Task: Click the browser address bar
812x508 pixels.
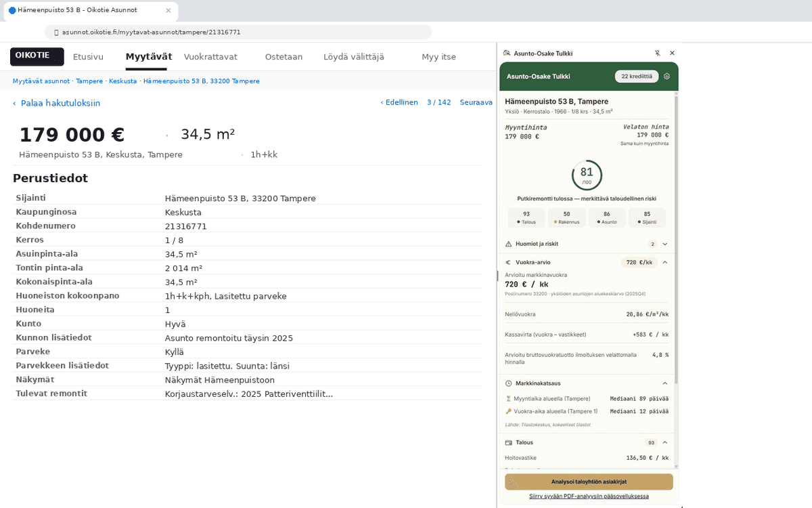Action: point(237,32)
